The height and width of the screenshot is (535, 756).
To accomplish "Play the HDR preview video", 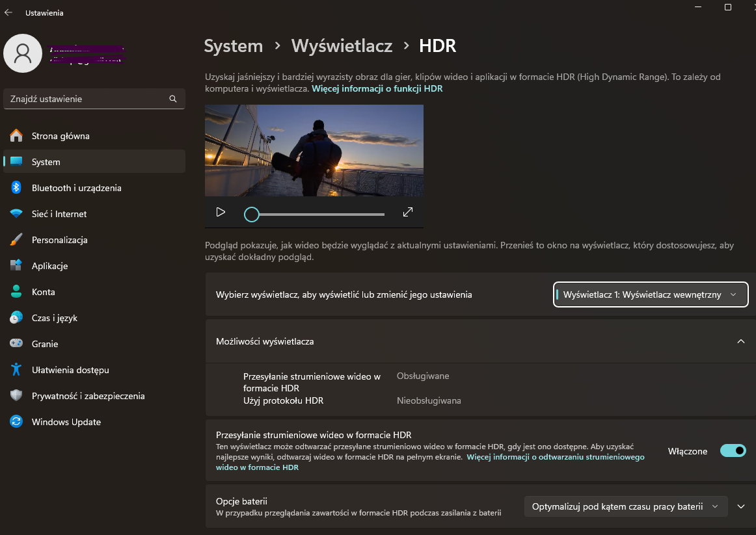I will (x=221, y=212).
